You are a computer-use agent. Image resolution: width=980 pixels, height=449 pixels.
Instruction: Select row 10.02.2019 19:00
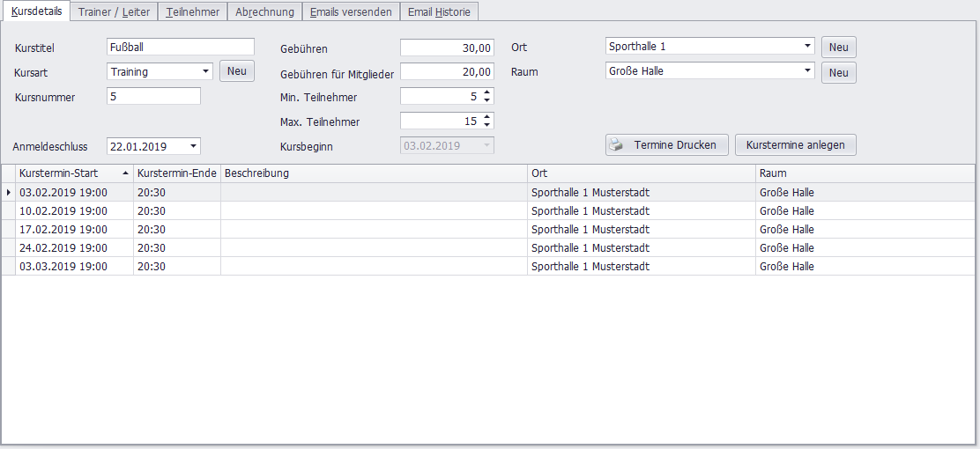tap(487, 210)
